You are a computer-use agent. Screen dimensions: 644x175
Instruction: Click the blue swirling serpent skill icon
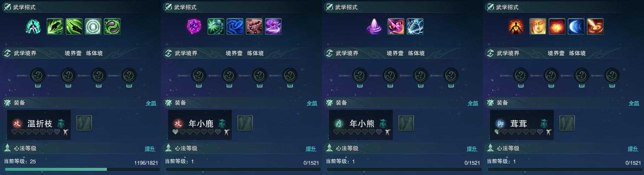click(x=235, y=27)
